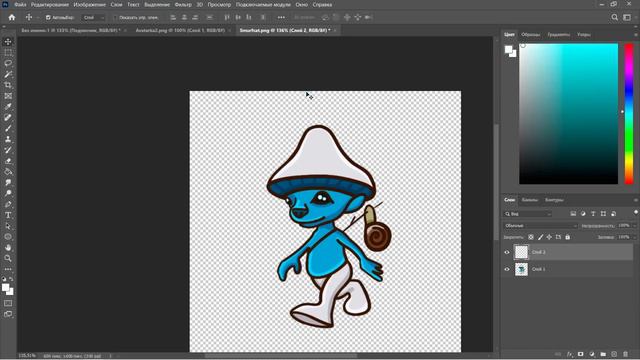Open the Layers panel flyout menu
This screenshot has width=640, height=360.
[636, 200]
